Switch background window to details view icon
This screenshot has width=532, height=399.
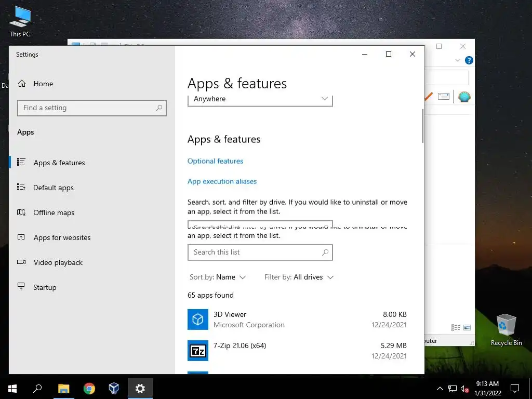point(455,327)
